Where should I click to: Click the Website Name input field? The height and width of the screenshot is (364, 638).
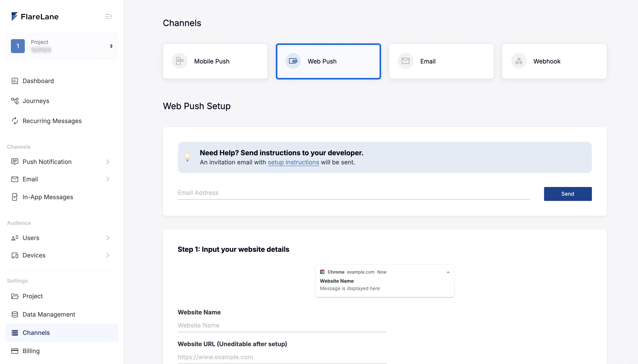(282, 326)
